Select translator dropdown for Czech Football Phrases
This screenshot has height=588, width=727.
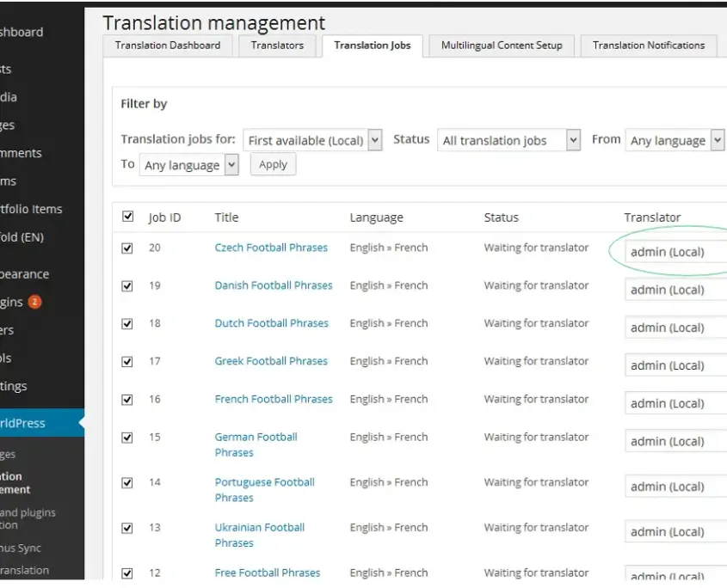tap(676, 252)
